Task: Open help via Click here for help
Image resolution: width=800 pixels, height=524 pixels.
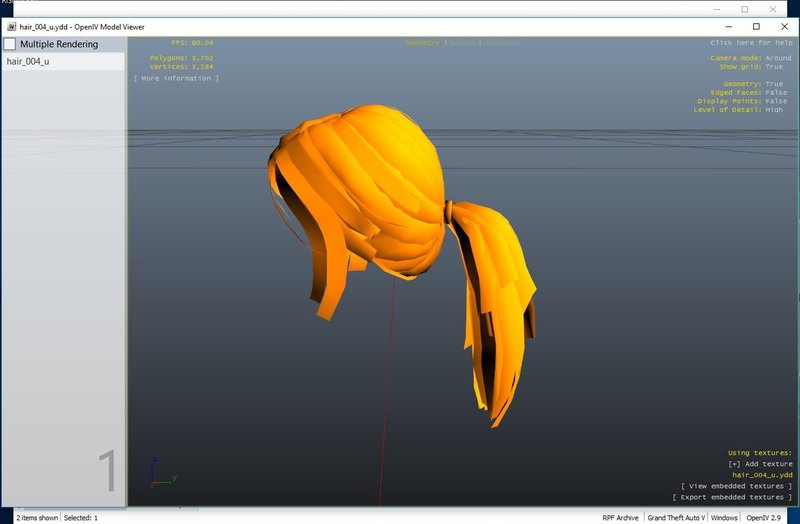Action: (751, 43)
